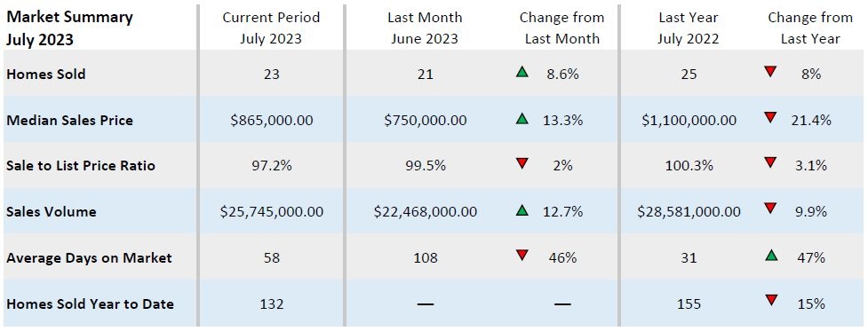Select the Current Period July 2023 column header
The width and height of the screenshot is (868, 331).
click(271, 28)
